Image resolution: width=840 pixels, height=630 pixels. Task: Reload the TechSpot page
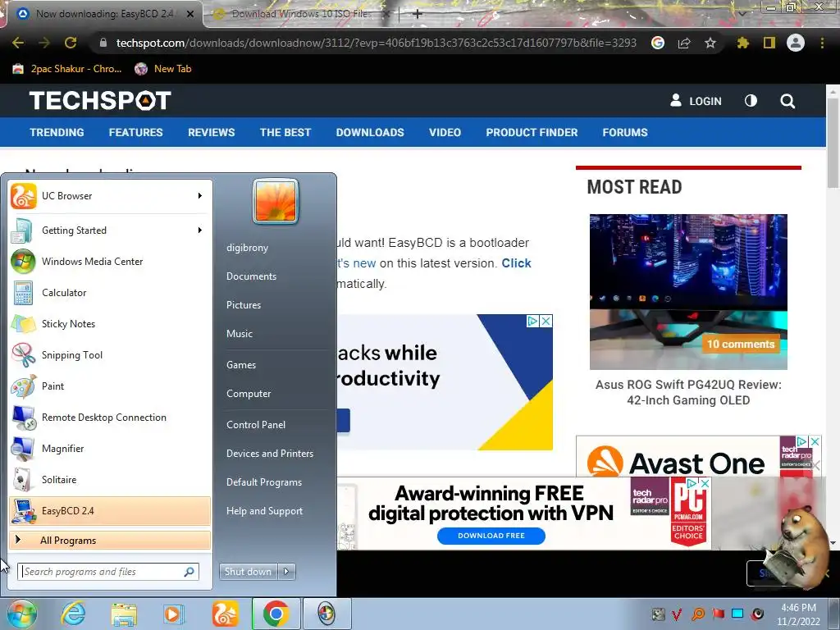(x=71, y=43)
